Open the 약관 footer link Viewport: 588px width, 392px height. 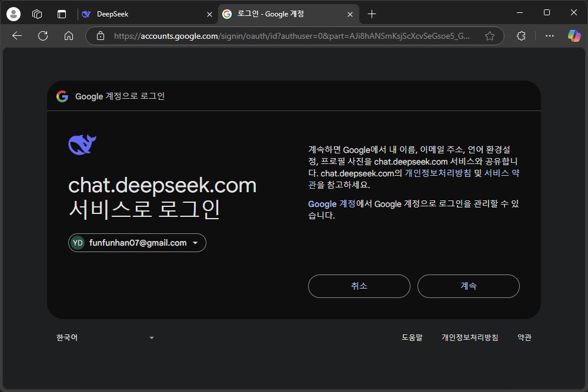[524, 338]
